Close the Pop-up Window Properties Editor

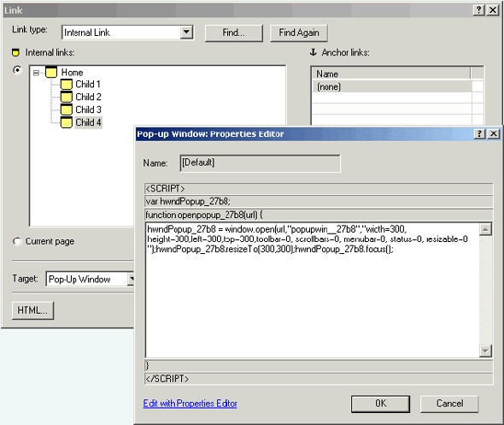[x=494, y=134]
